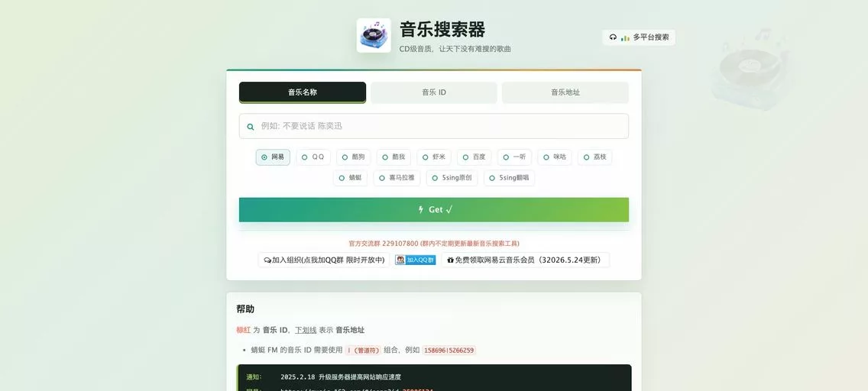Pick 咪咕 as the music platform
The width and height of the screenshot is (868, 391).
pos(555,157)
